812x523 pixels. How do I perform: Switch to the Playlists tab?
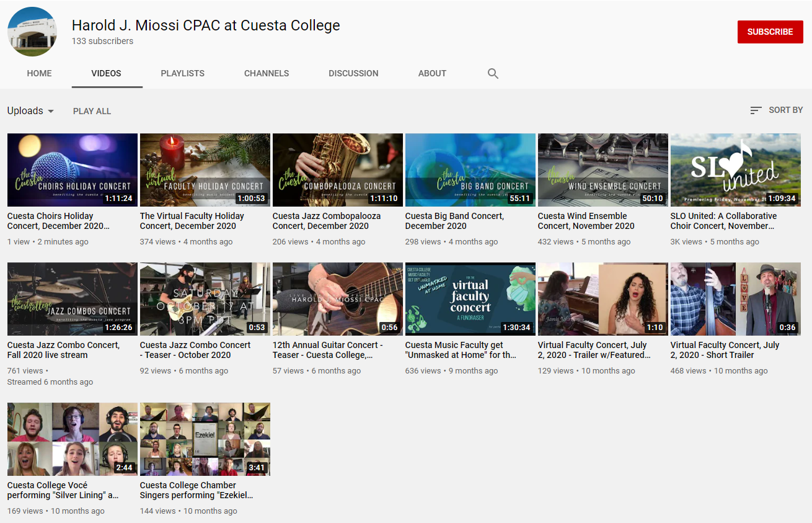point(182,73)
